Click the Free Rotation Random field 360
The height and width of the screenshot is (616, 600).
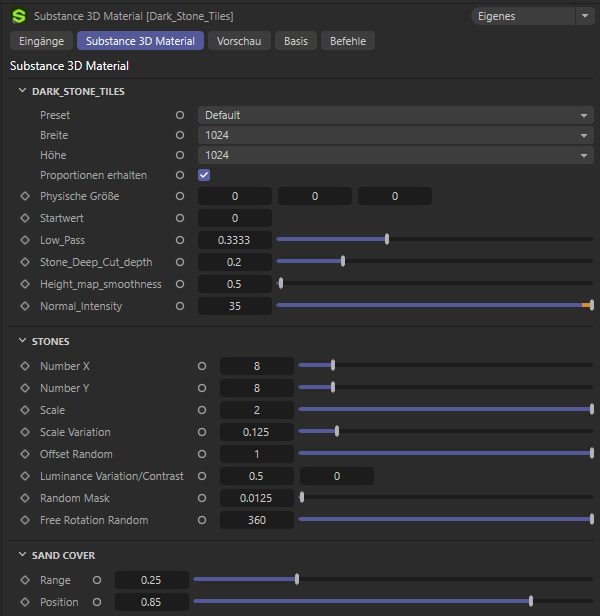tap(257, 520)
